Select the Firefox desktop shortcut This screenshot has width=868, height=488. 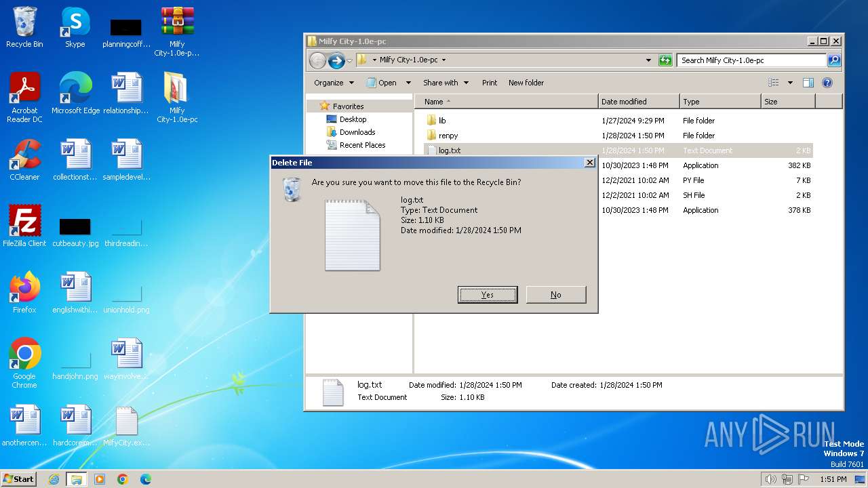(24, 293)
